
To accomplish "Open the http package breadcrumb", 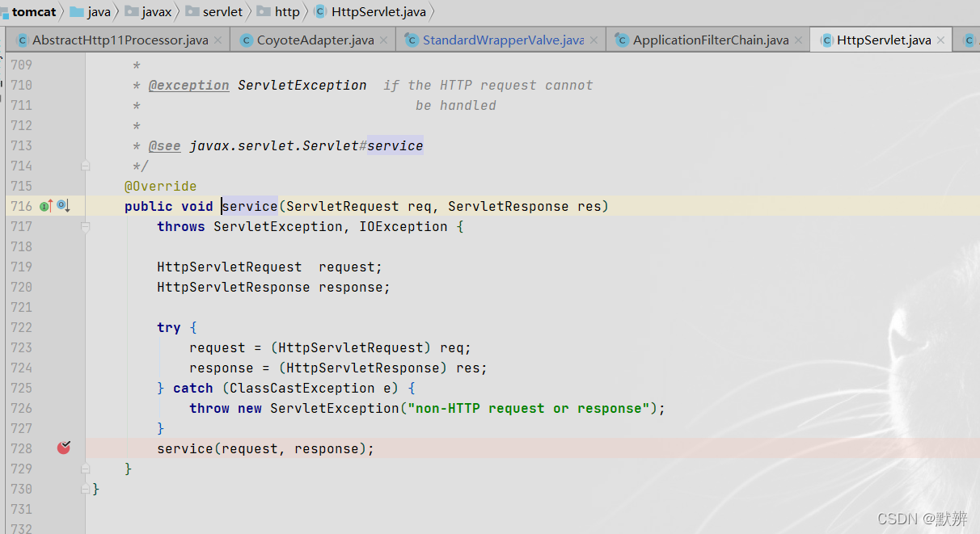I will coord(287,11).
